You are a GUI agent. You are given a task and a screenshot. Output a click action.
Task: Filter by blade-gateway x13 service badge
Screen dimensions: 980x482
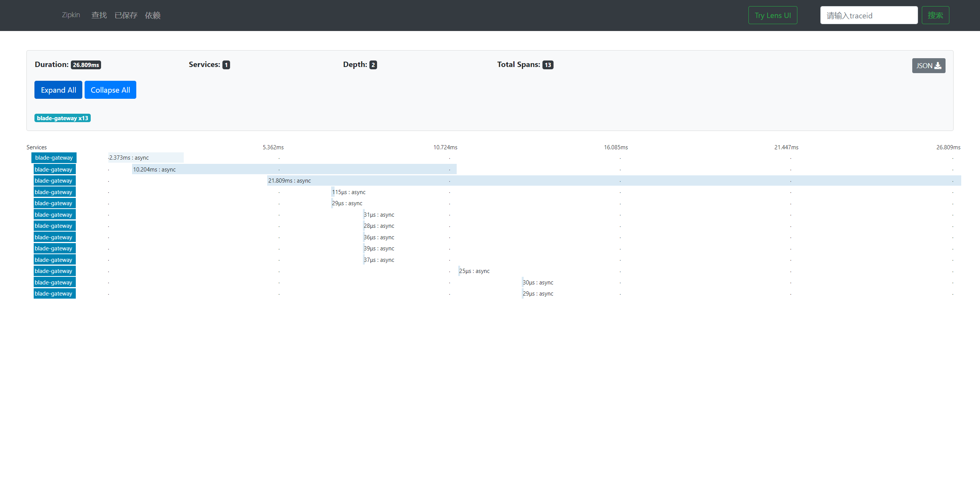click(x=62, y=118)
